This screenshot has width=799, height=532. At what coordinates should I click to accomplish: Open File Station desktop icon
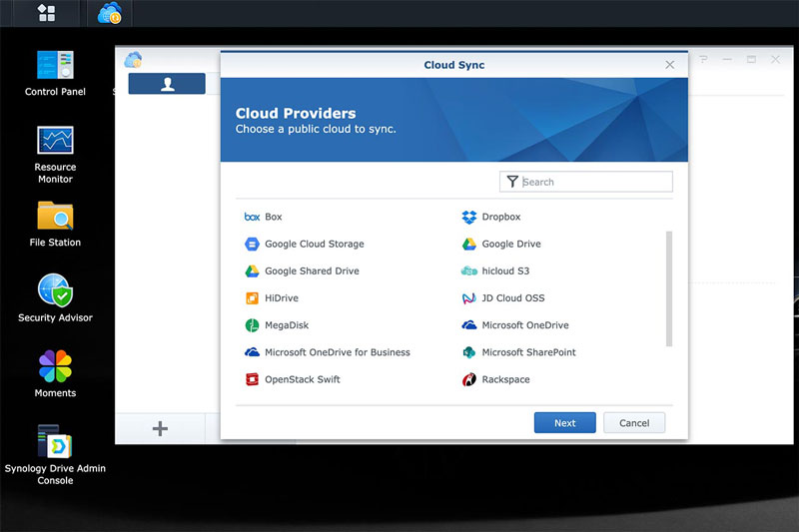55,216
